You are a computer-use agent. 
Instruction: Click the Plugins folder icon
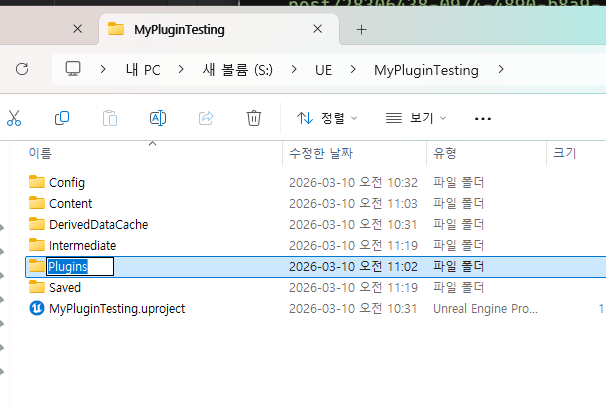pyautogui.click(x=37, y=266)
